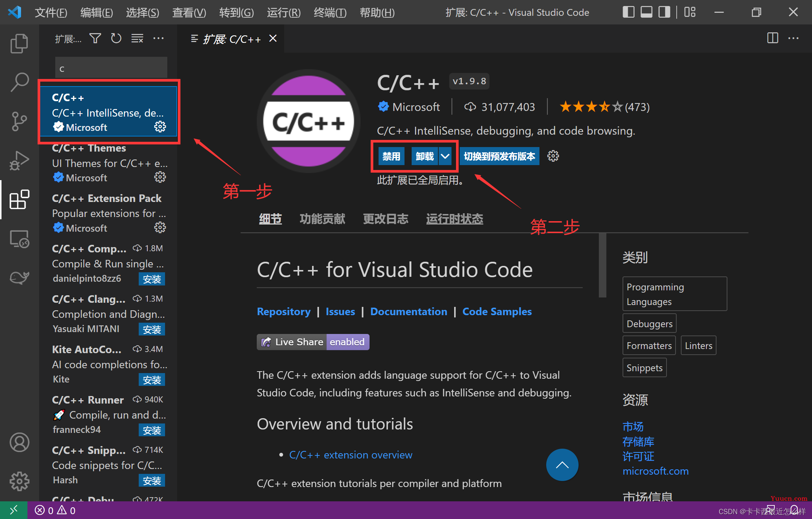Open remote window indicator in status bar
The width and height of the screenshot is (812, 519).
pyautogui.click(x=14, y=510)
